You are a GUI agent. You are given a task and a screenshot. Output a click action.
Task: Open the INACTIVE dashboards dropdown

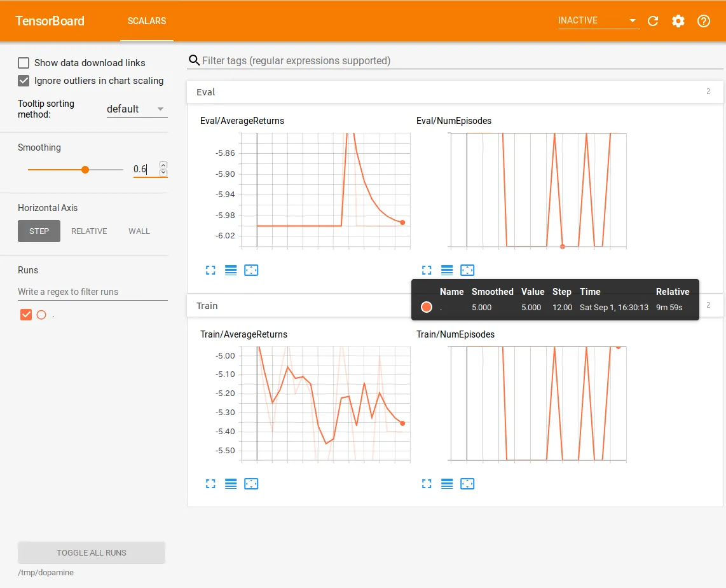(x=598, y=20)
